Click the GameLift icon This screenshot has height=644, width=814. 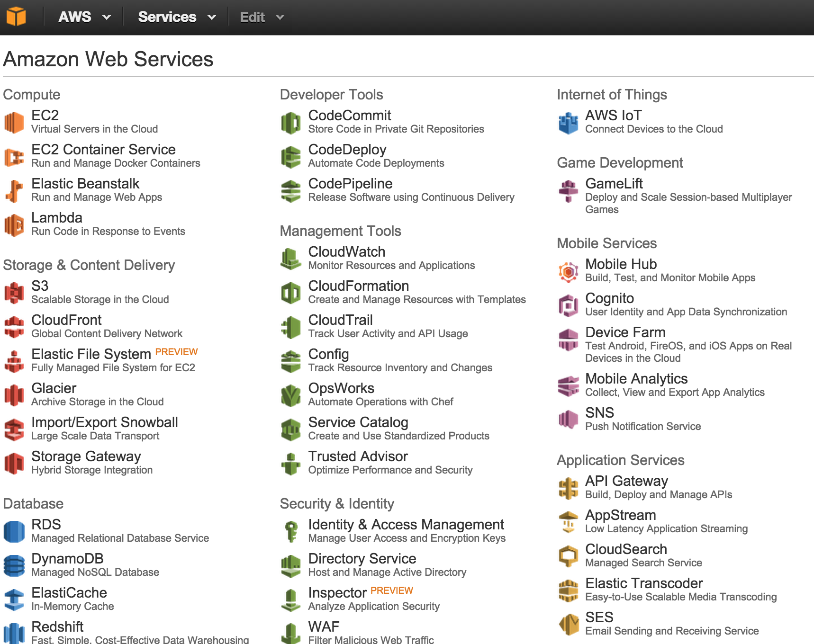568,191
